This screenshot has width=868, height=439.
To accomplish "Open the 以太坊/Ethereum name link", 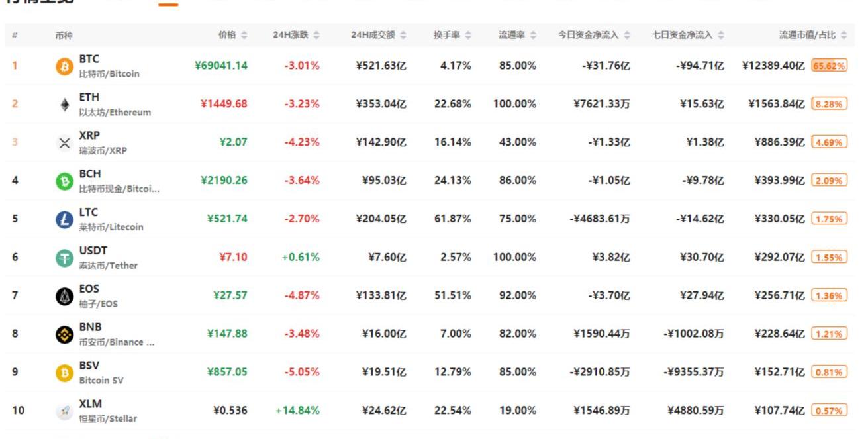I will click(x=115, y=113).
